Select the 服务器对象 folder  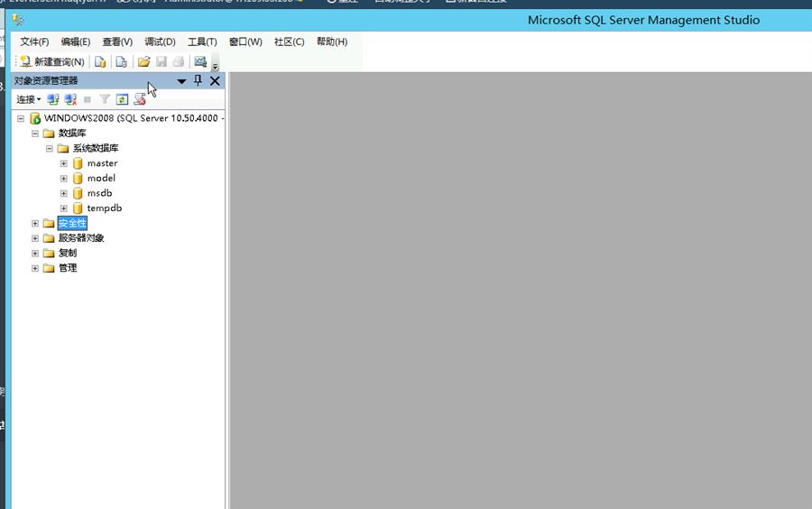81,238
